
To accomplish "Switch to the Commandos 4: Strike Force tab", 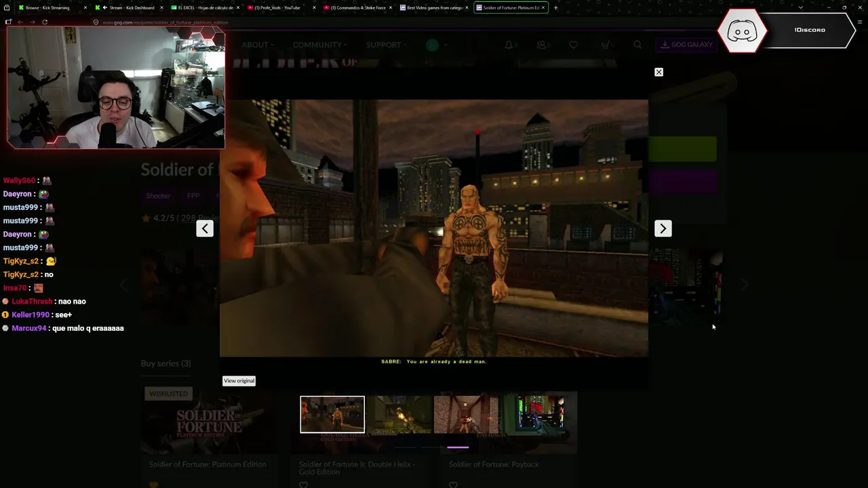I will click(x=358, y=7).
